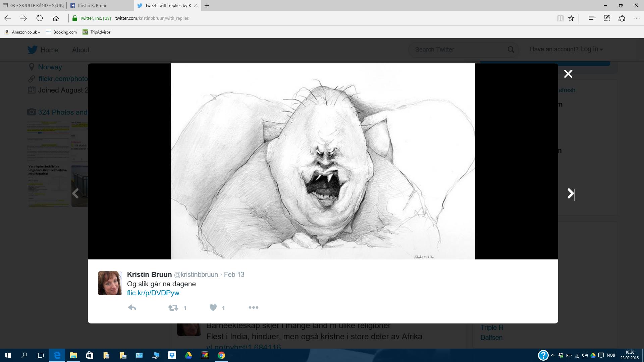Click the enlarged pencil drawing image

323,161
